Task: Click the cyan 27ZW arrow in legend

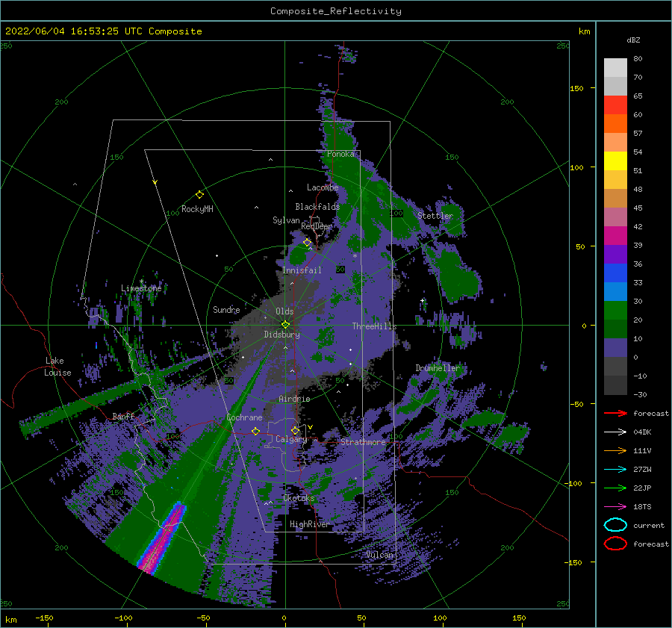Action: [615, 470]
